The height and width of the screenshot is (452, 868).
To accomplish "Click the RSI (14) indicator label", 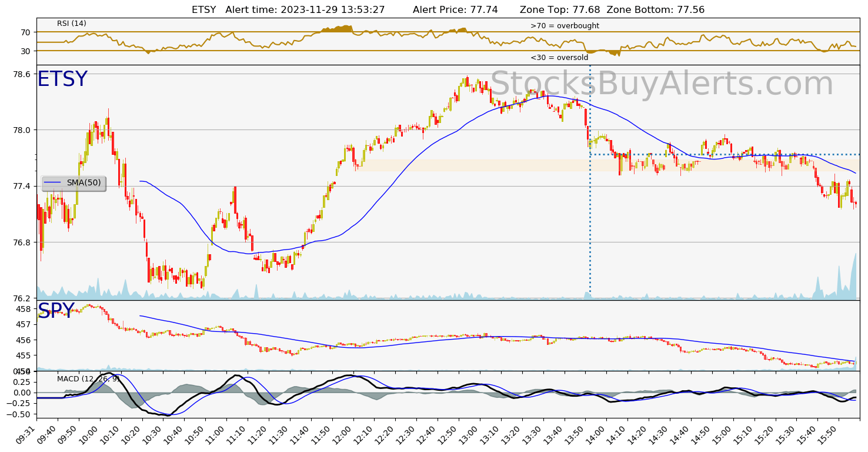I will click(72, 24).
